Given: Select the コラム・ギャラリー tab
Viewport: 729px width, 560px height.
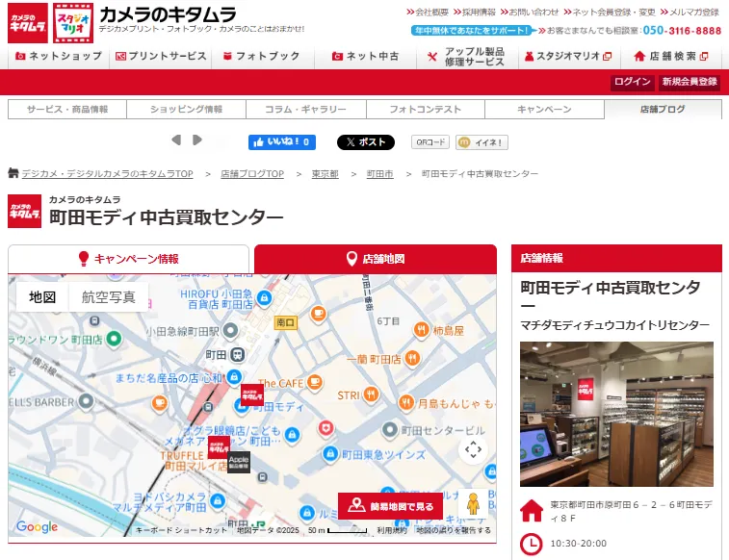Looking at the screenshot, I should click(x=306, y=109).
